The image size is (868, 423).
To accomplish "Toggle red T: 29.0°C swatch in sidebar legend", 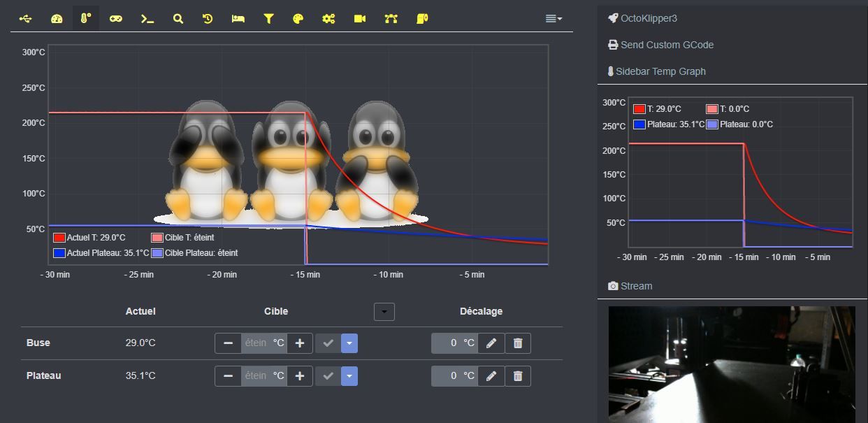I will click(639, 109).
